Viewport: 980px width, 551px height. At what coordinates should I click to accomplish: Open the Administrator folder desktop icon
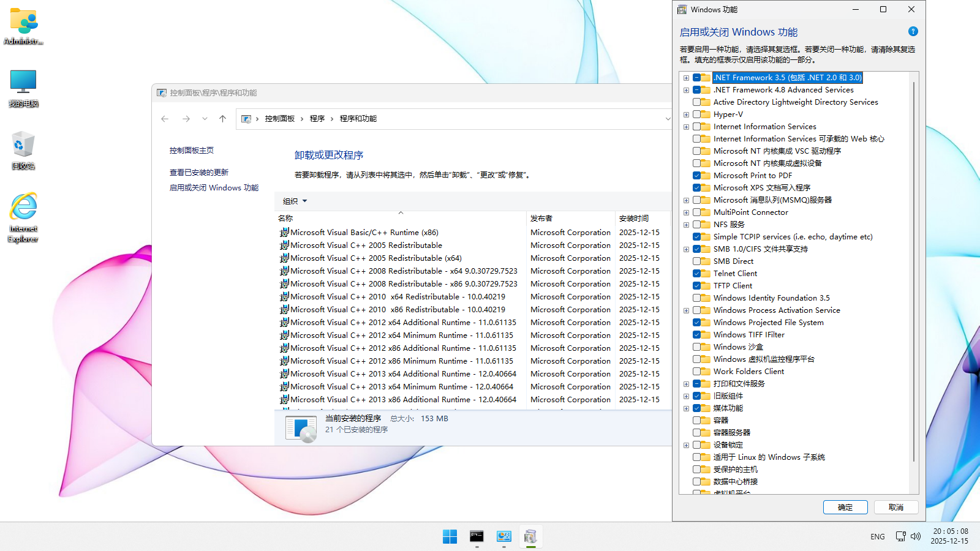tap(23, 26)
